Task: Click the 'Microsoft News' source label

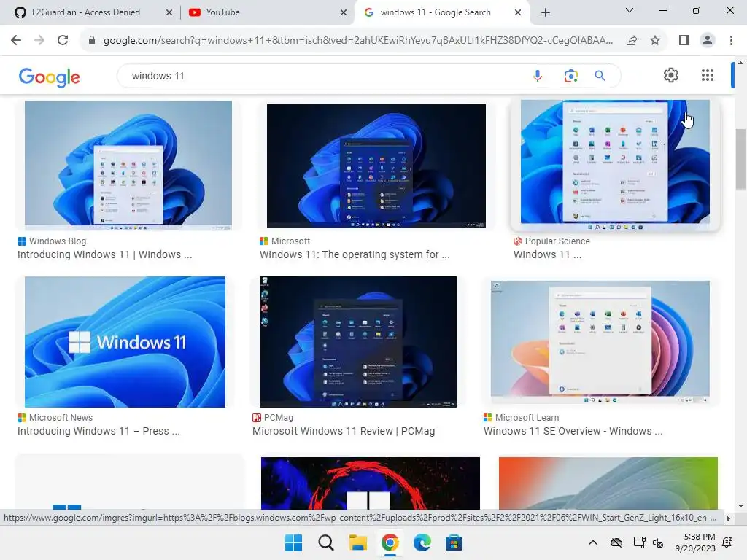Action: coord(61,418)
